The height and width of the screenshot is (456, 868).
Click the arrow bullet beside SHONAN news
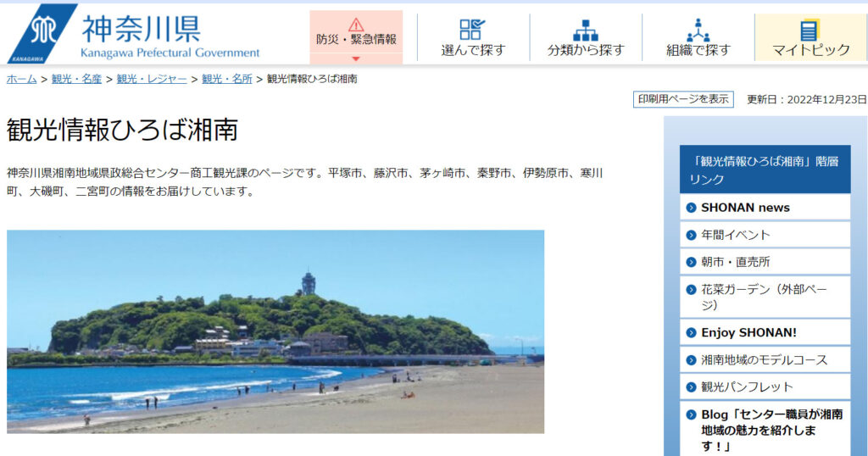click(691, 208)
